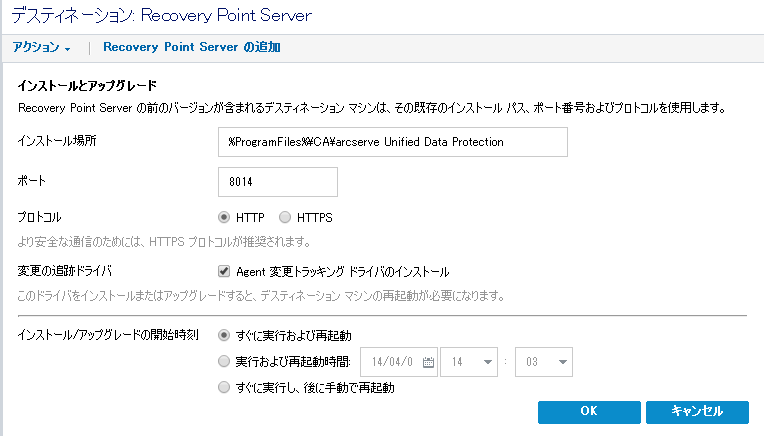Click Recovery Point Server の追加 tab

tap(191, 47)
